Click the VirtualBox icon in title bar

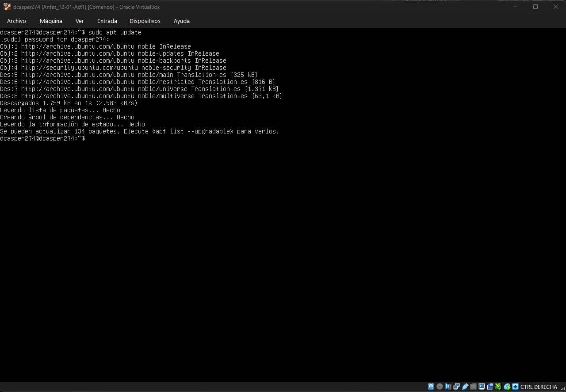(x=7, y=7)
